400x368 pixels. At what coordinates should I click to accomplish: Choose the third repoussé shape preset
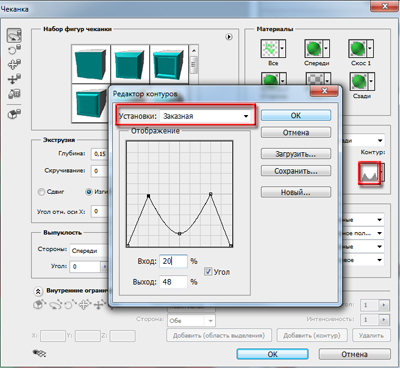(169, 64)
